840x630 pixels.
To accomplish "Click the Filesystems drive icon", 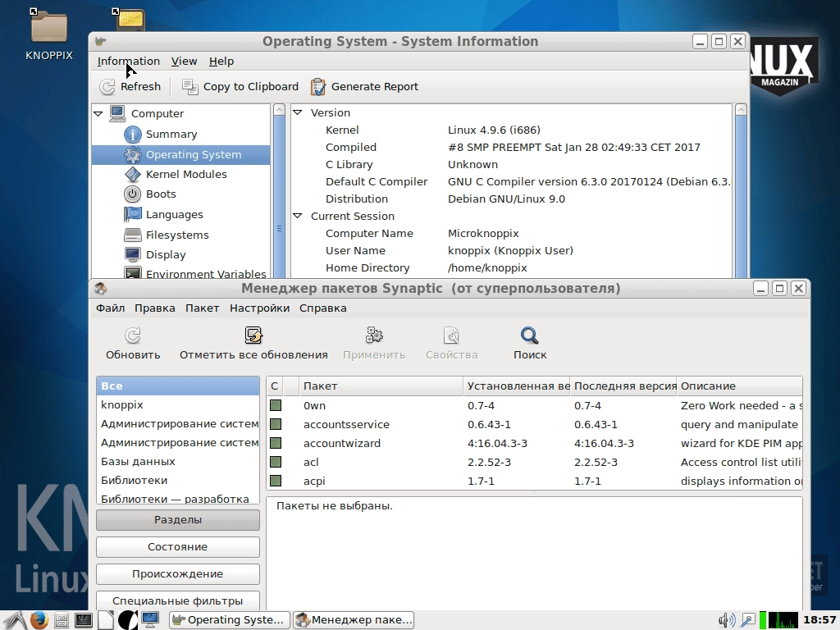I will [x=132, y=235].
